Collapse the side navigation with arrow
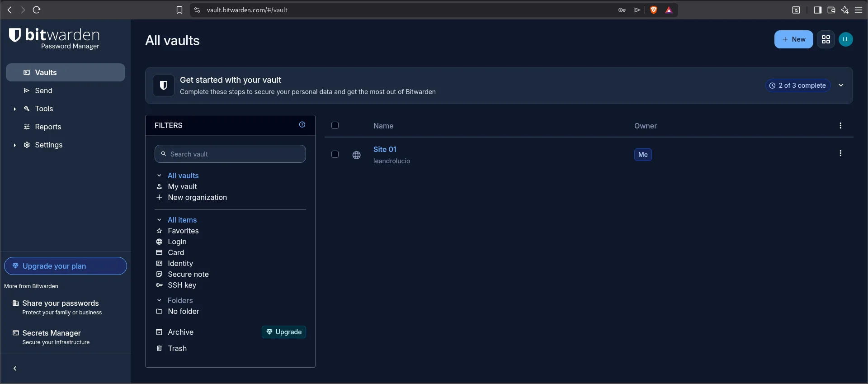The width and height of the screenshot is (868, 384). [15, 369]
